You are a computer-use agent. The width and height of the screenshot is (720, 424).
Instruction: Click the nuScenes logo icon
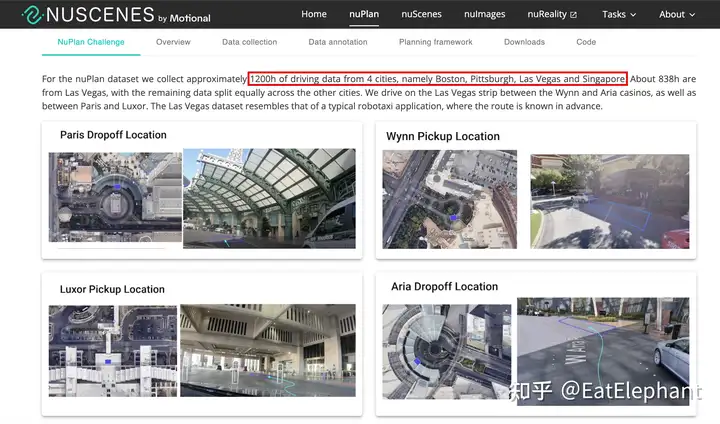(33, 15)
